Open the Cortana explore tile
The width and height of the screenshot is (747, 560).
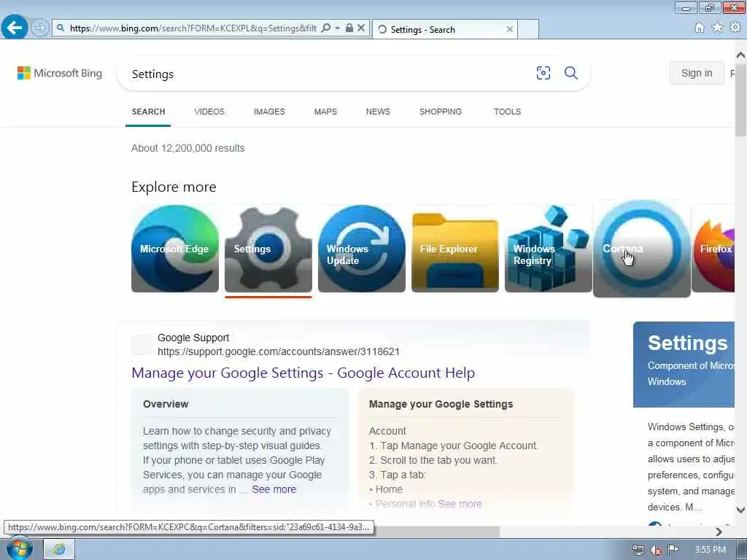[642, 249]
